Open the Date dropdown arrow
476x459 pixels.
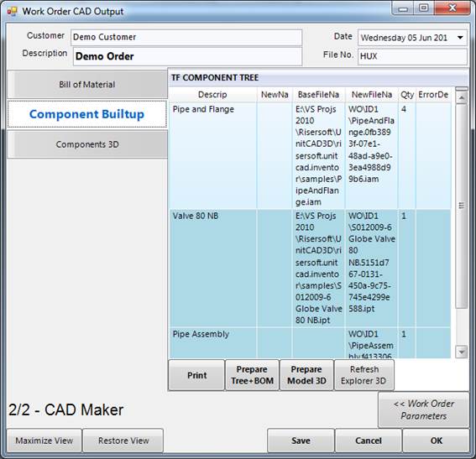click(460, 38)
